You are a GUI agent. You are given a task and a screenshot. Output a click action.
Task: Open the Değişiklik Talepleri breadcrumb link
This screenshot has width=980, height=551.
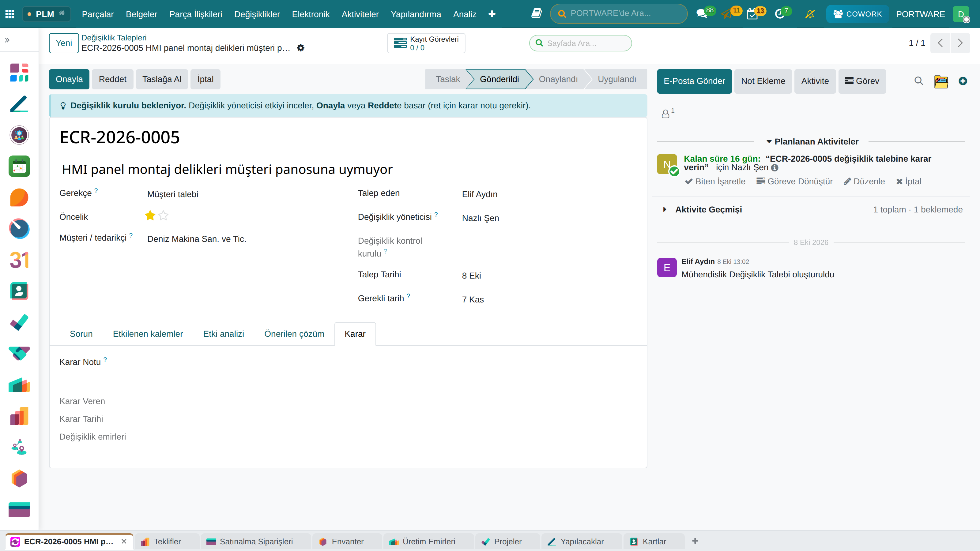[x=114, y=38]
